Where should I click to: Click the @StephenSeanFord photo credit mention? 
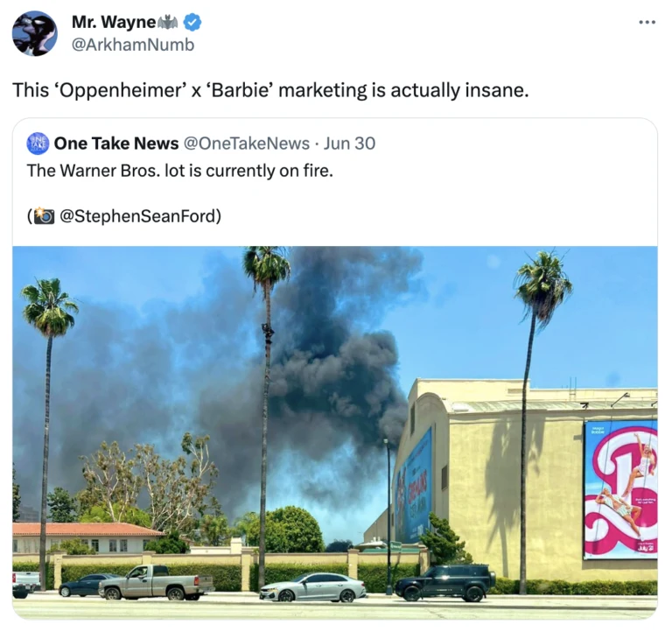coord(138,215)
